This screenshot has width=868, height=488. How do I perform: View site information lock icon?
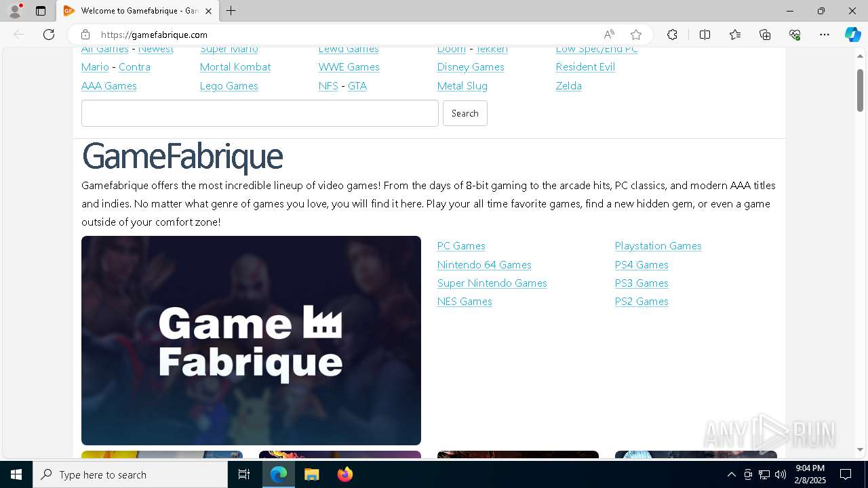coord(85,35)
